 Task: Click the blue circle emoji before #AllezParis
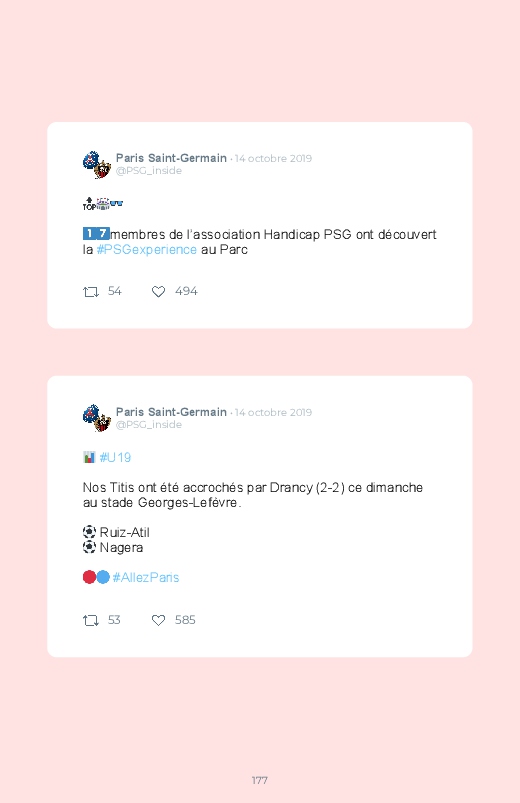(x=103, y=577)
